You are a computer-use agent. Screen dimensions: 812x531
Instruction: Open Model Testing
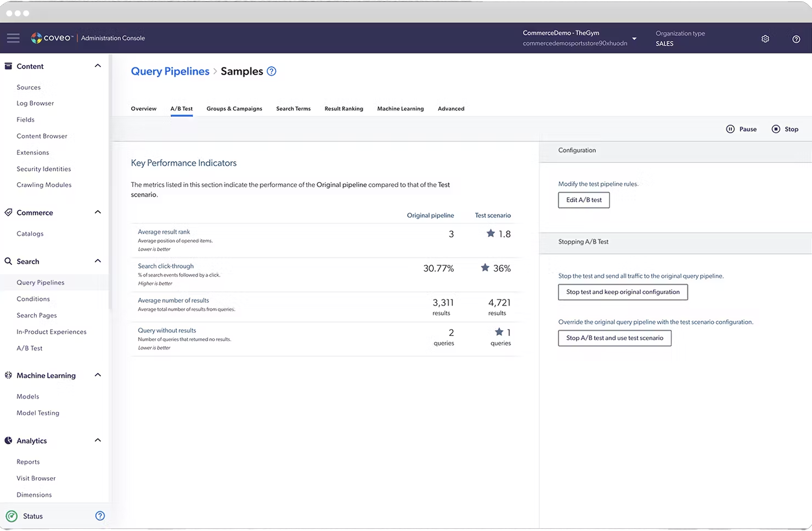pyautogui.click(x=38, y=413)
